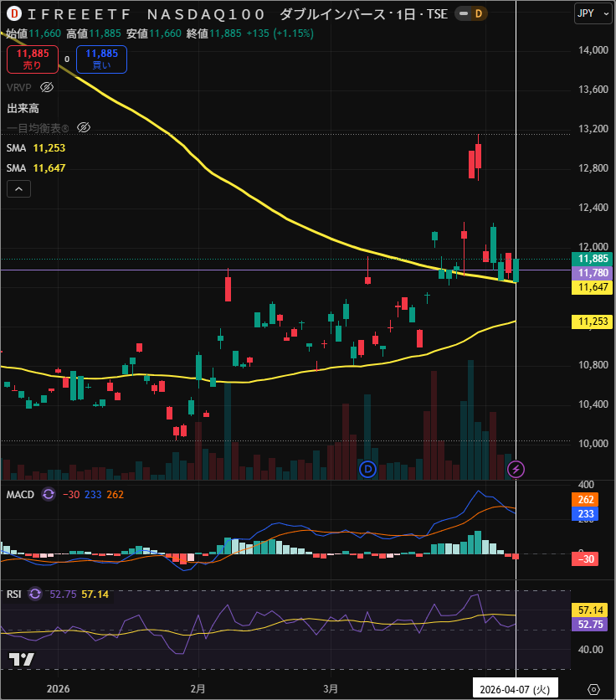Open the chart settings hexagon icon at the bottom right
This screenshot has height=700, width=616.
[593, 689]
